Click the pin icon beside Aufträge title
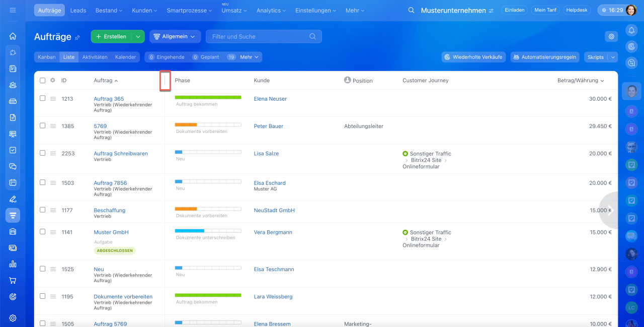Screen dimensions: 644x327 (77, 37)
